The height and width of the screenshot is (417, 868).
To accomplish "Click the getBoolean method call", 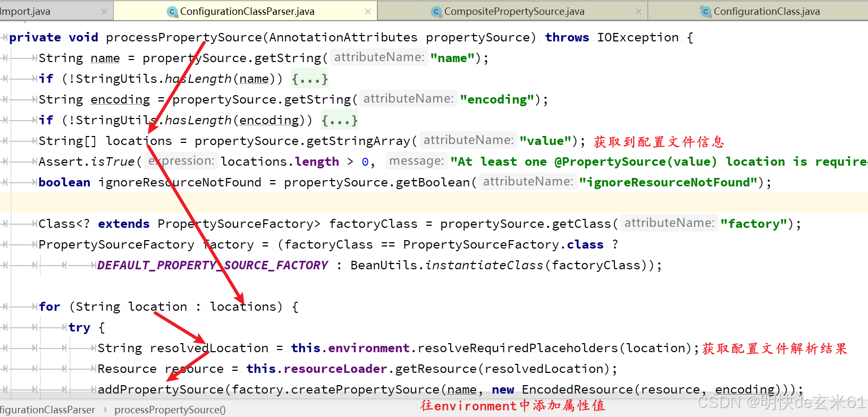I will coord(433,182).
